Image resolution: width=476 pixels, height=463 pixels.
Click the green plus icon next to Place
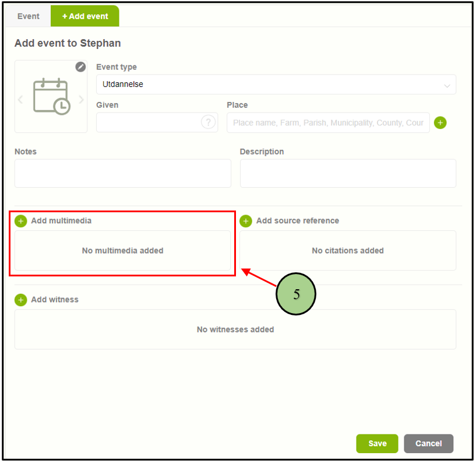tap(440, 122)
